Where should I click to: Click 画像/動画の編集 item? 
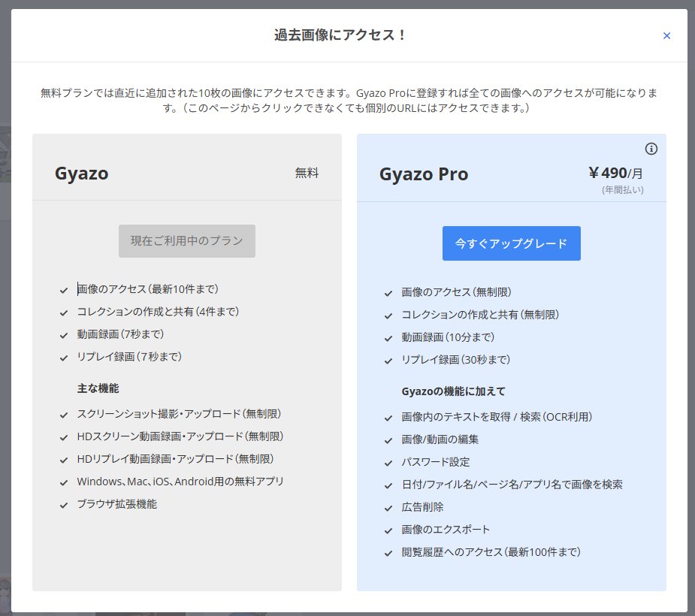pos(440,439)
